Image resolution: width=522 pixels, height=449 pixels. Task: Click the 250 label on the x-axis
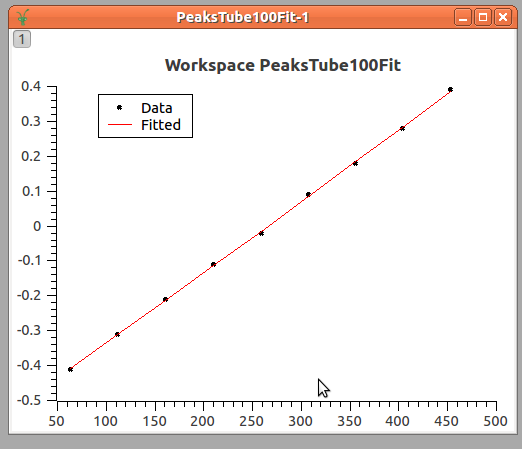point(251,421)
